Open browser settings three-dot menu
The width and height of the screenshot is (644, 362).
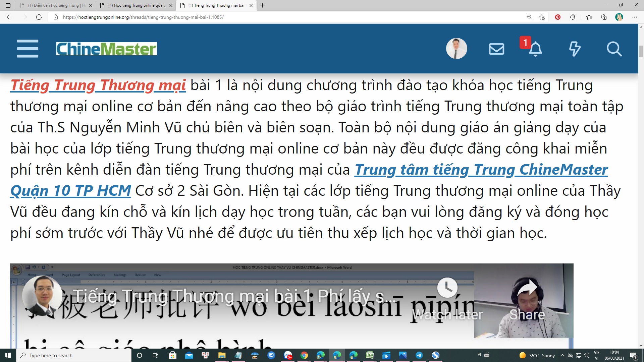pyautogui.click(x=634, y=17)
